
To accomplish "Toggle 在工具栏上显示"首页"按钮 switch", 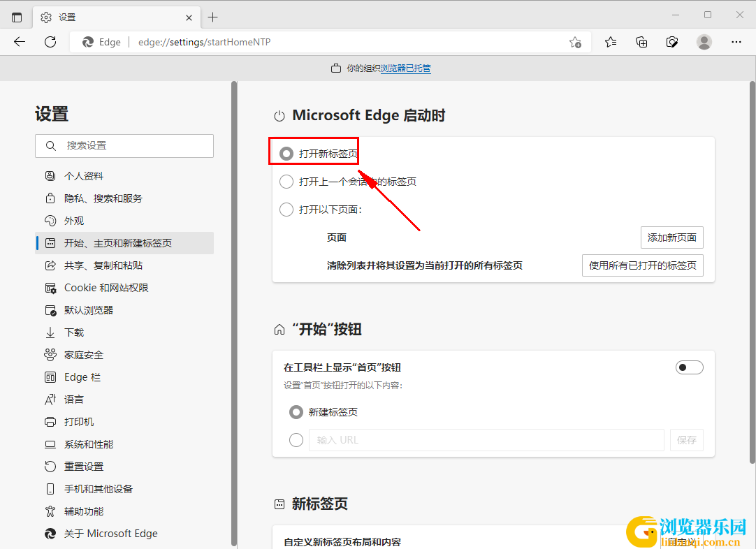I will coord(689,368).
